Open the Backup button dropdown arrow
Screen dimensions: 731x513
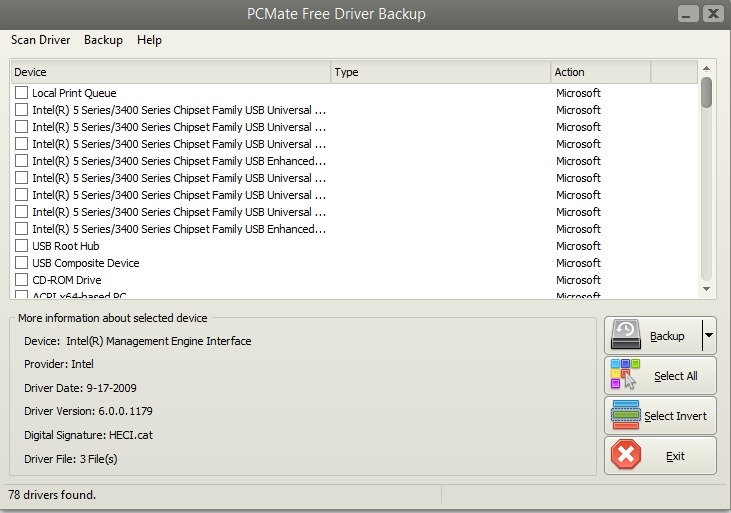click(708, 336)
